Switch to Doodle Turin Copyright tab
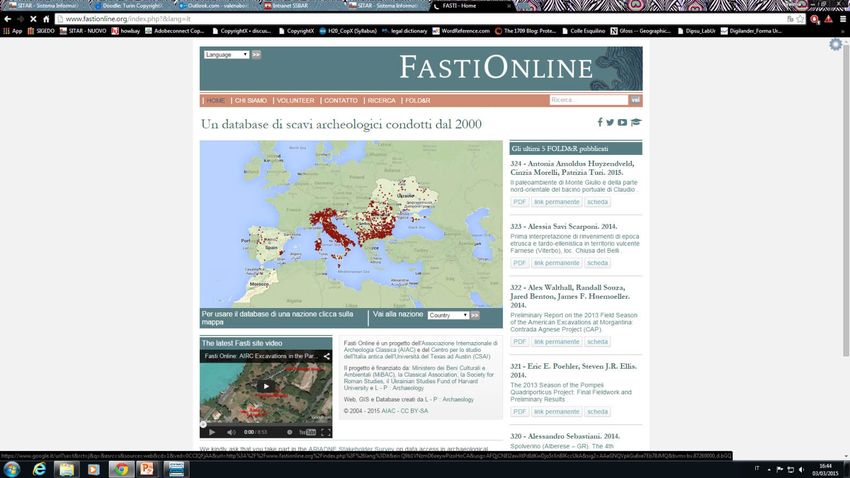This screenshot has height=478, width=850. click(132, 6)
